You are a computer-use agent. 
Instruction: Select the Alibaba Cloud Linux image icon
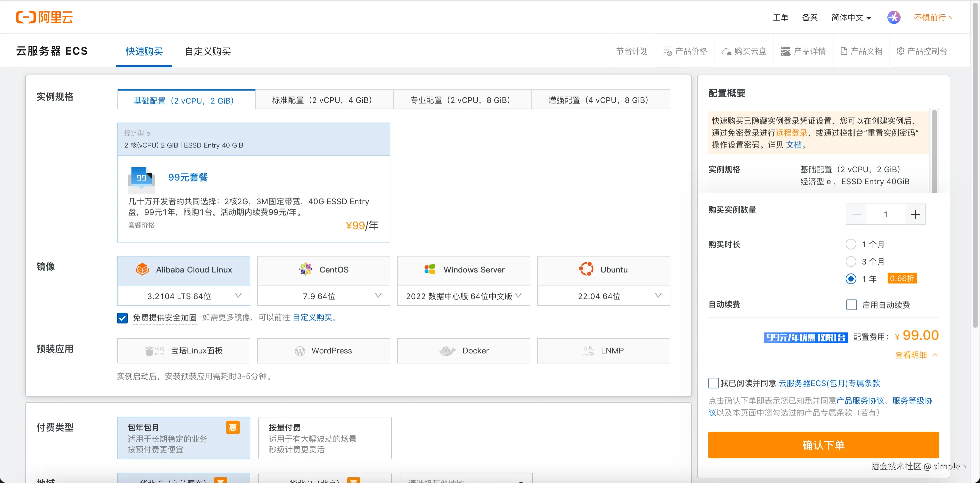pos(142,269)
